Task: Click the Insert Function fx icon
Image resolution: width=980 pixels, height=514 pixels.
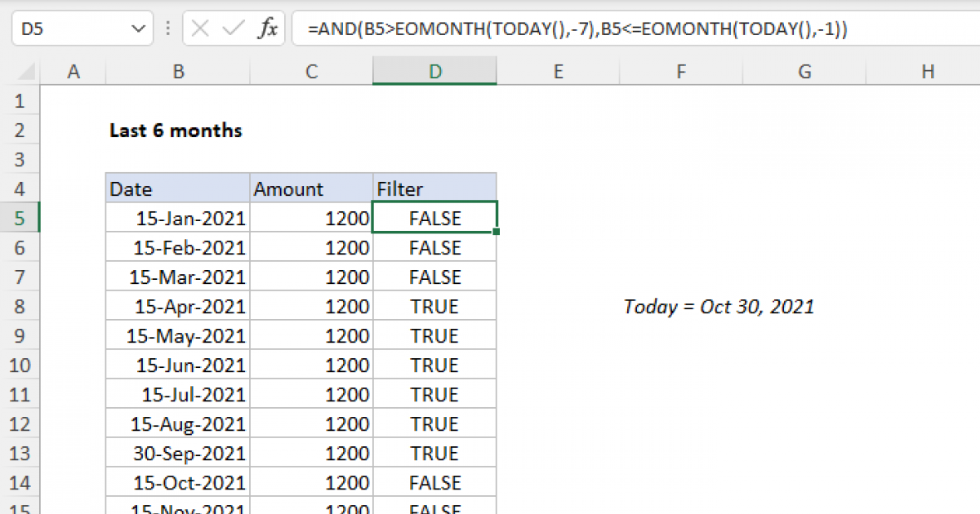Action: pos(267,30)
